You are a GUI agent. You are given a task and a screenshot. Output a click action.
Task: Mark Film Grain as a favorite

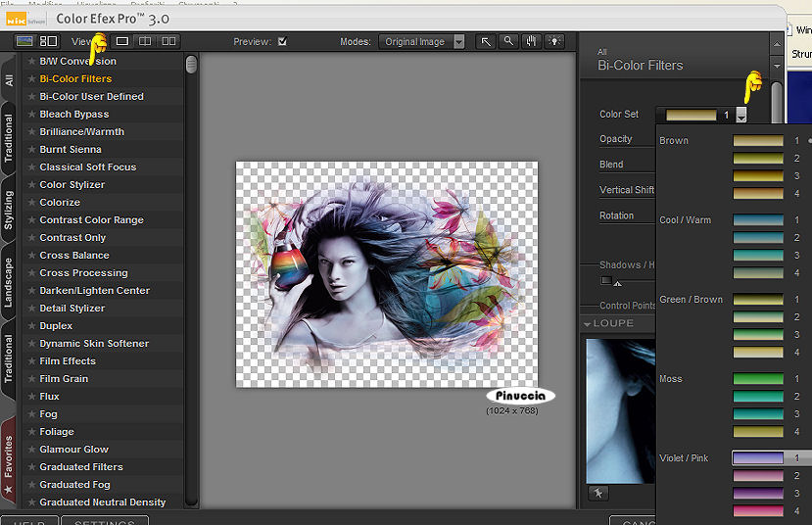(31, 379)
